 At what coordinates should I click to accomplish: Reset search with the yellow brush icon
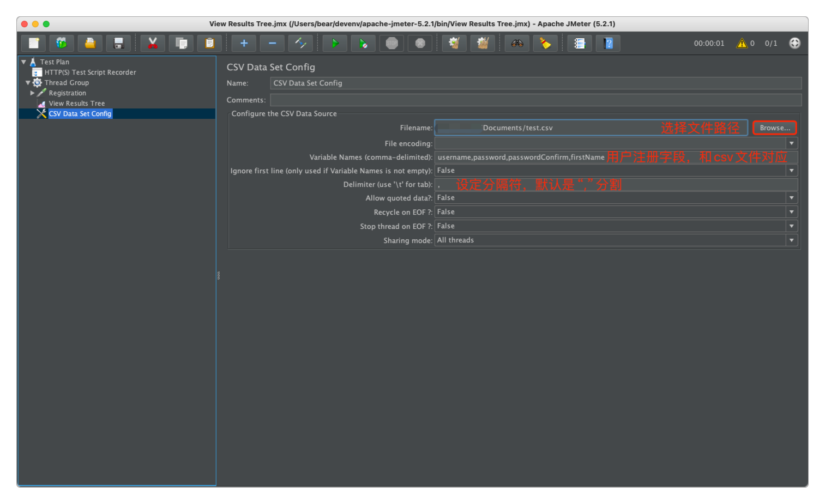pyautogui.click(x=545, y=43)
